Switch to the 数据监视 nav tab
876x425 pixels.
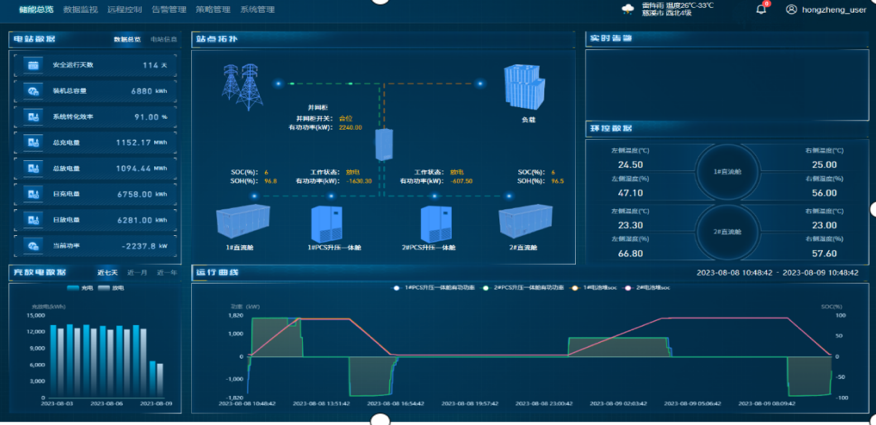point(78,9)
